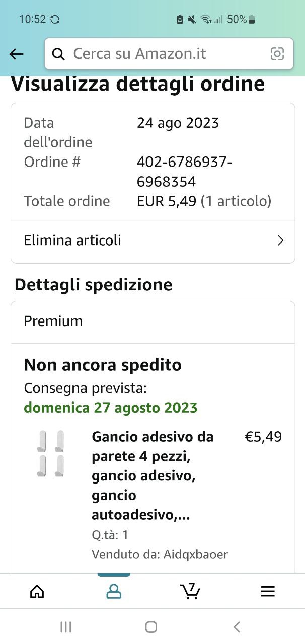Open the shopping cart with 7 items
The image size is (305, 644).
click(190, 591)
